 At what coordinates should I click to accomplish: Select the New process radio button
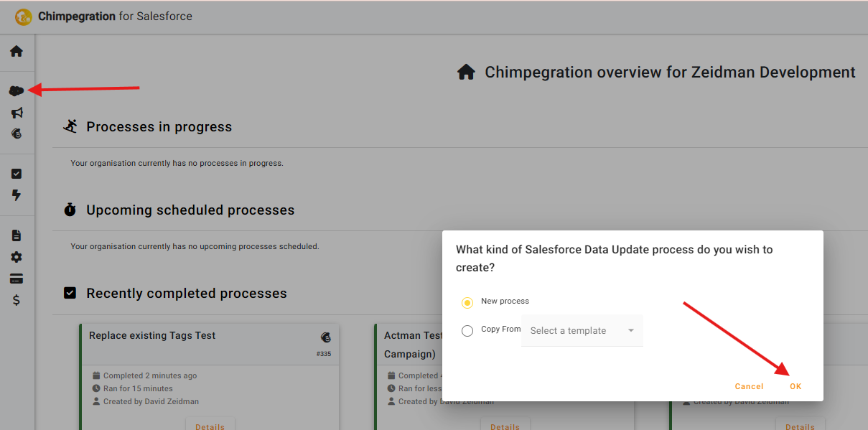click(x=467, y=302)
